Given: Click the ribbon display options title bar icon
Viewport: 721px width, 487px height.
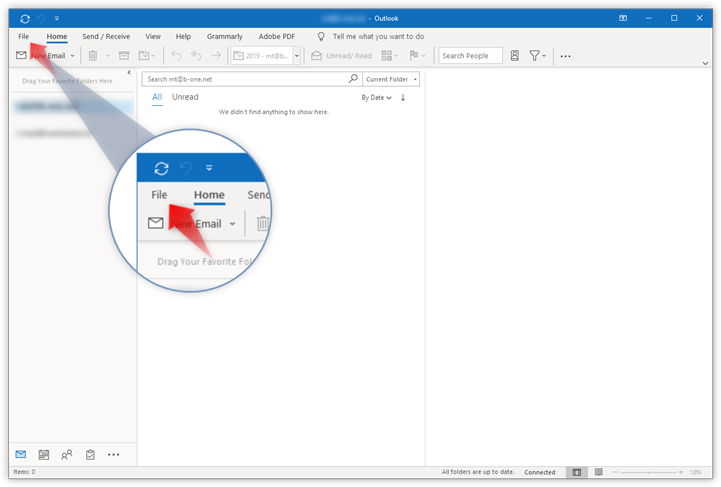Looking at the screenshot, I should (x=623, y=18).
